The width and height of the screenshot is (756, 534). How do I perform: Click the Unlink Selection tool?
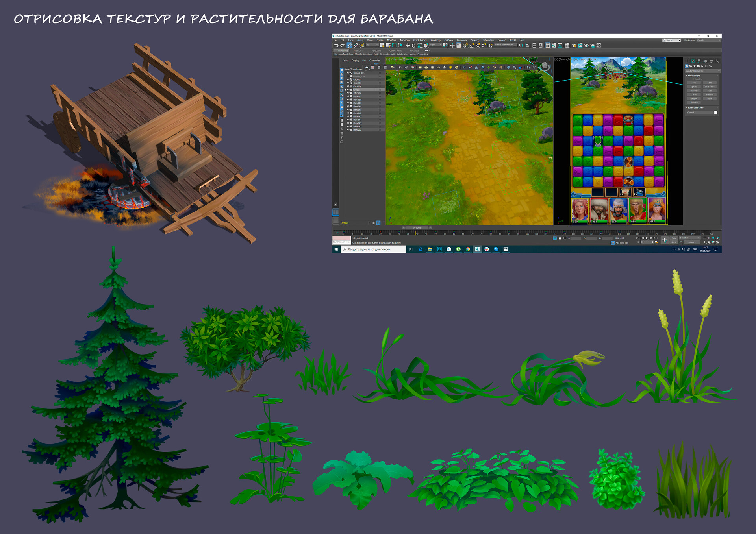pos(356,45)
